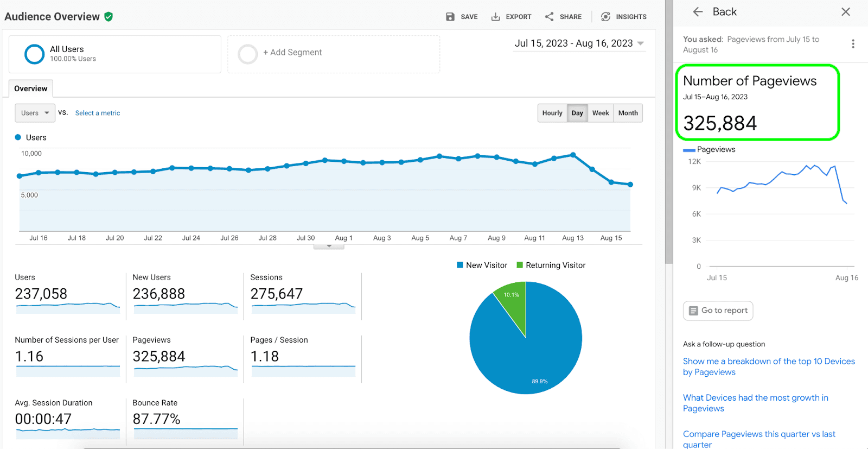Click + Add Segment box

(334, 54)
